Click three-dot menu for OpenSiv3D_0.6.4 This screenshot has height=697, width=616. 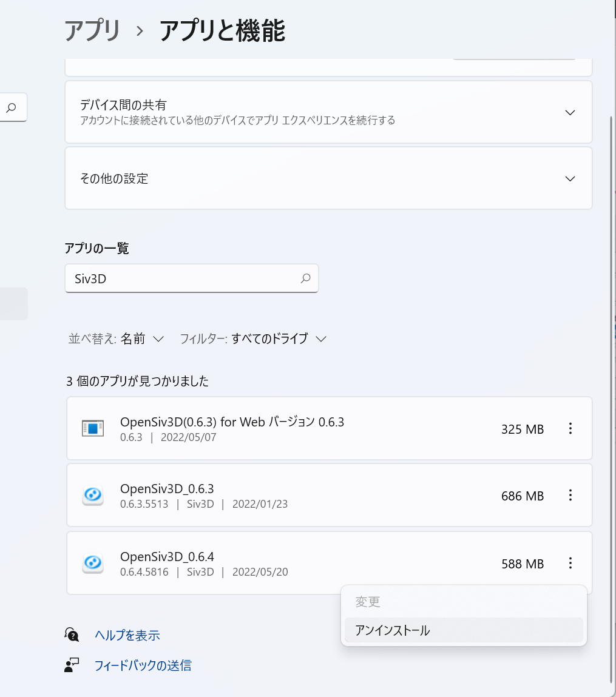coord(570,564)
